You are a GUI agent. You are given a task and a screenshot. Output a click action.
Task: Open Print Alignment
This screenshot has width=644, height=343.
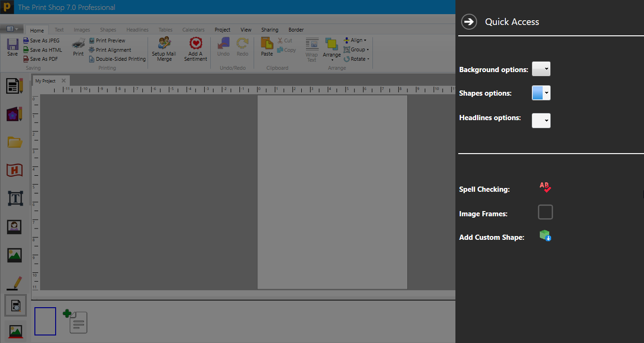coord(110,50)
